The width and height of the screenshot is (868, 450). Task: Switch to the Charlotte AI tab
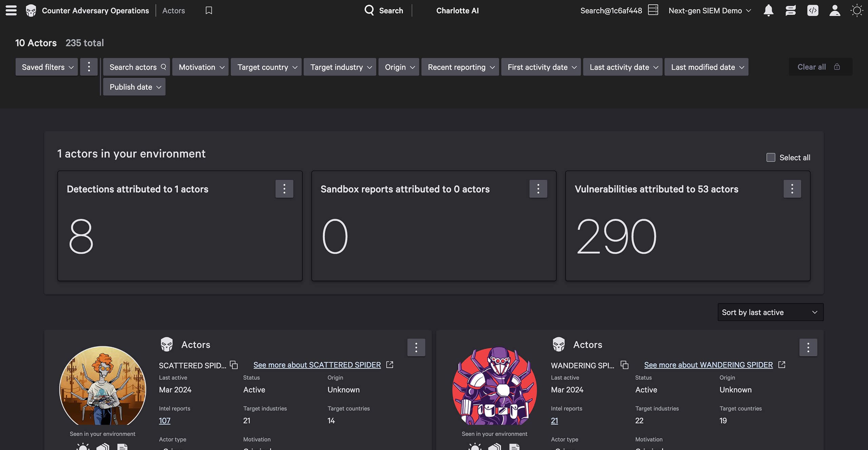[457, 11]
